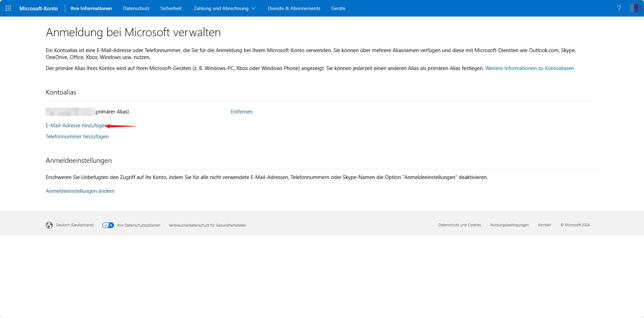The width and height of the screenshot is (644, 318).
Task: Change language via Deutsch (Deutschland)
Action: (75, 225)
